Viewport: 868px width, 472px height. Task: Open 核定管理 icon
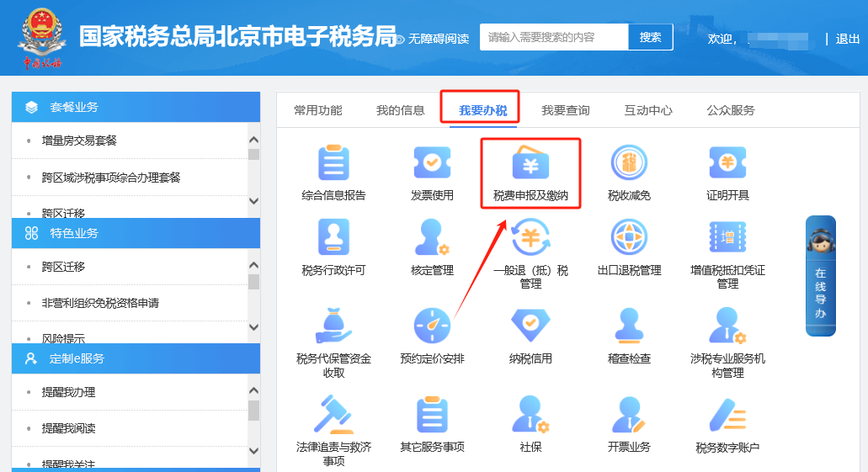432,236
